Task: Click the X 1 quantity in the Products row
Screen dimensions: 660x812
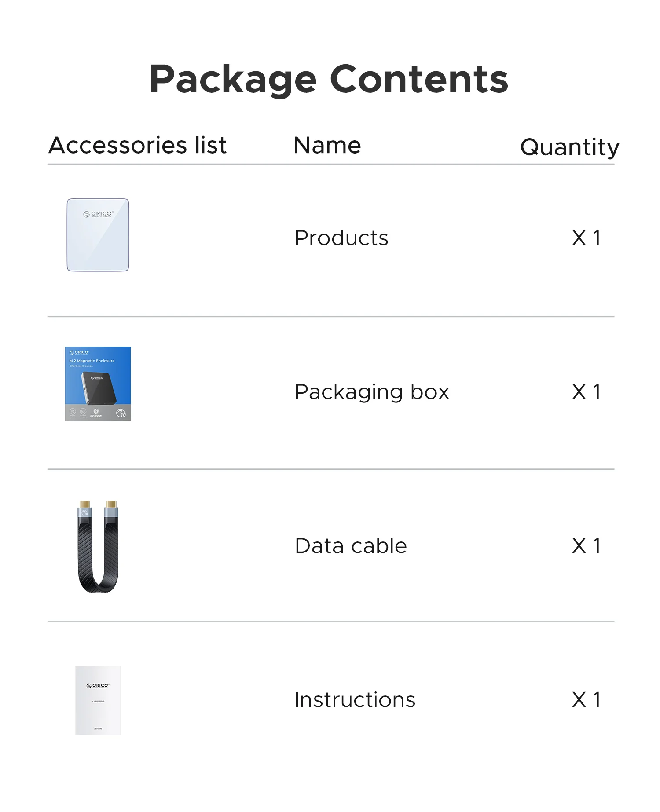Action: coord(586,238)
